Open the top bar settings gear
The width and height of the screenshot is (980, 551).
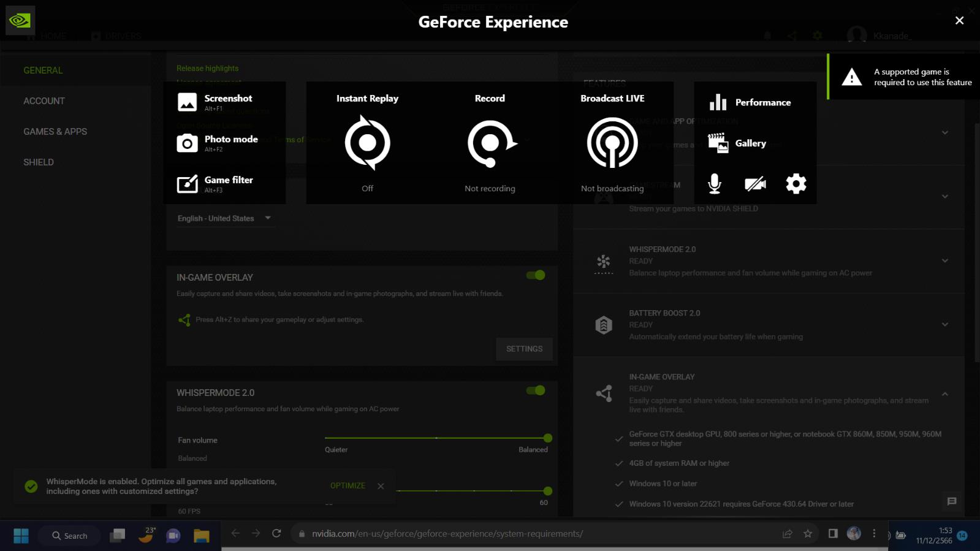(818, 36)
